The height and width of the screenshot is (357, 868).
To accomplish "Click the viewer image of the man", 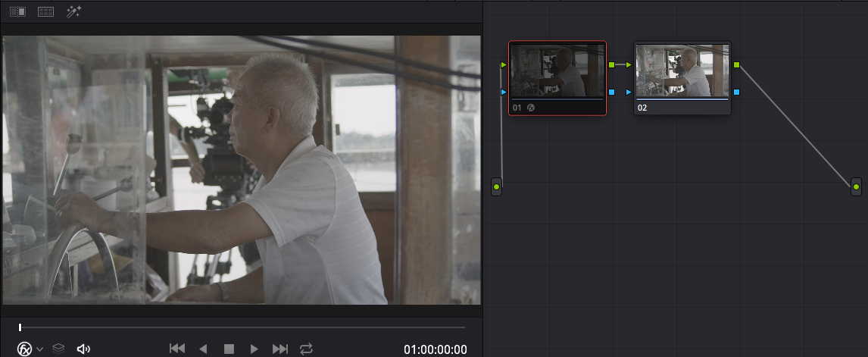I will (x=242, y=170).
